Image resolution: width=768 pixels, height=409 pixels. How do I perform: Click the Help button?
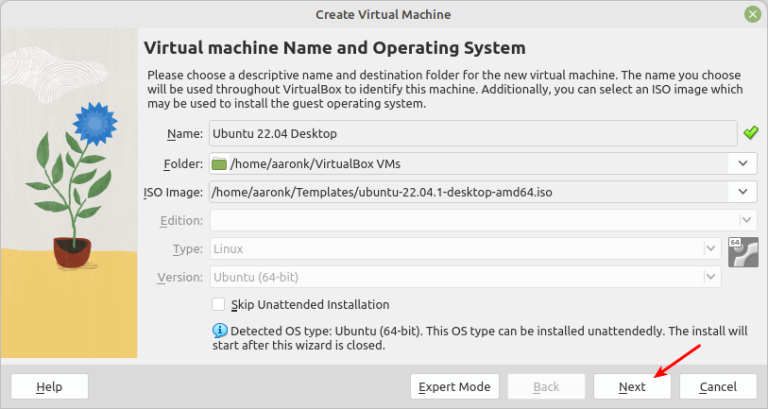pyautogui.click(x=49, y=387)
